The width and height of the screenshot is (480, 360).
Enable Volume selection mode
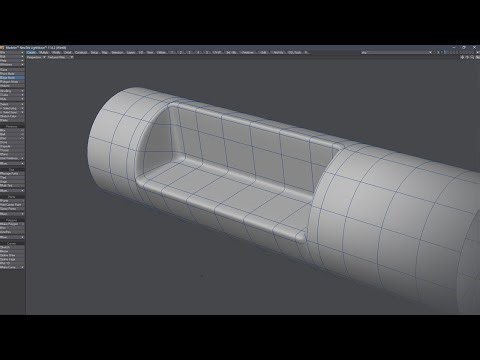12,86
